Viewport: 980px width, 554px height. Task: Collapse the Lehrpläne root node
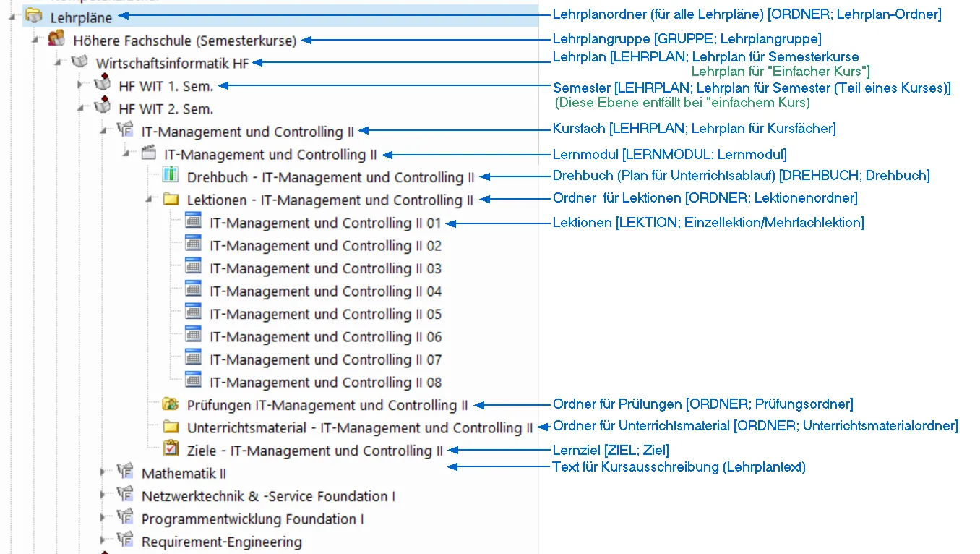point(12,15)
